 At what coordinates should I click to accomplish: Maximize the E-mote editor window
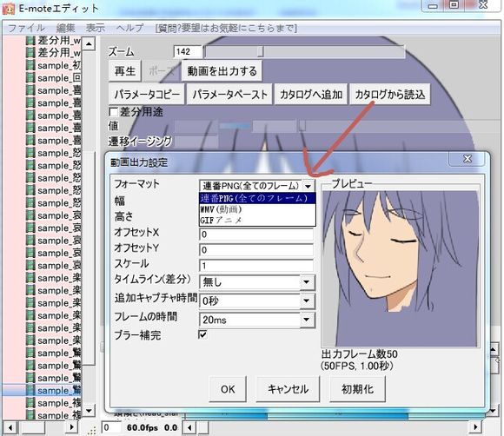(x=454, y=5)
